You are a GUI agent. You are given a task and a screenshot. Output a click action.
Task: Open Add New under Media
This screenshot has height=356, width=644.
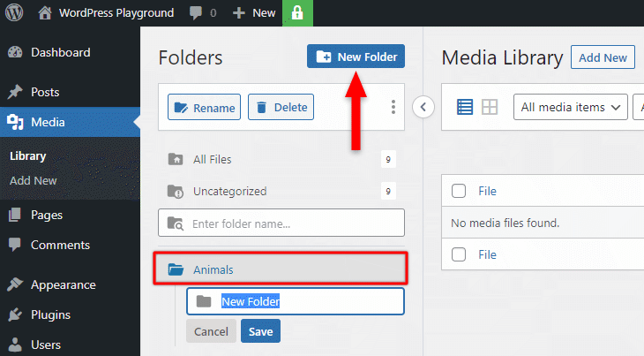click(34, 180)
